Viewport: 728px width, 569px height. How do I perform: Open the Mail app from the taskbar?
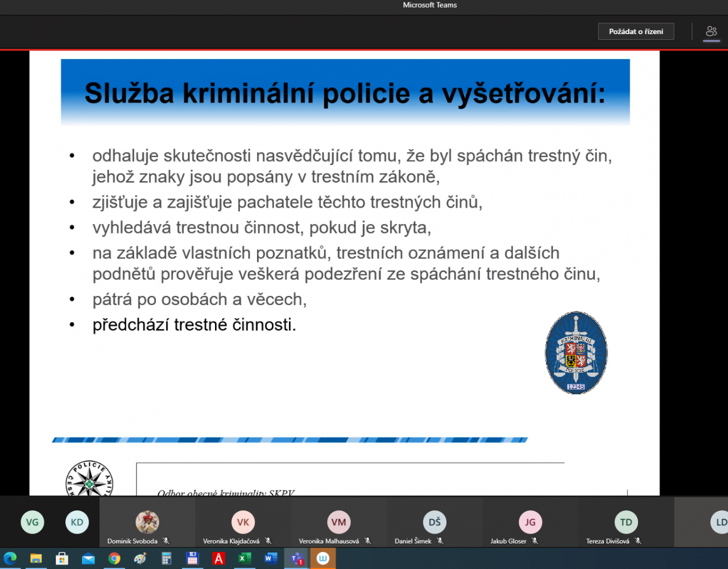(88, 559)
